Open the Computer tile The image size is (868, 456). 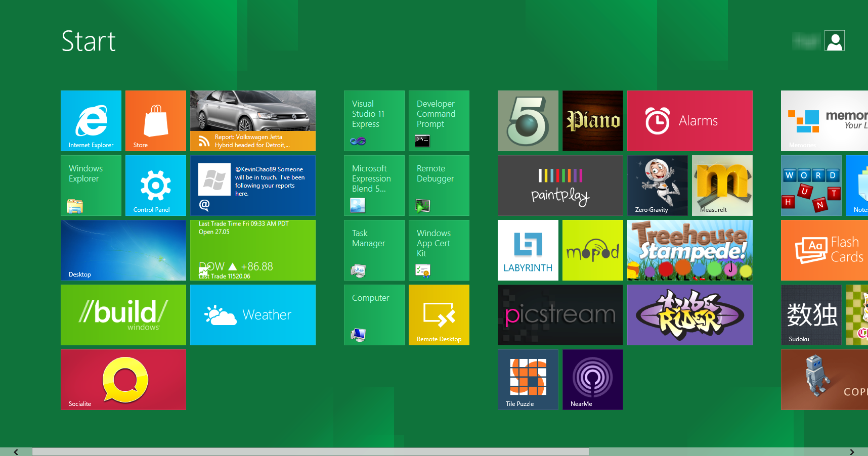[374, 315]
